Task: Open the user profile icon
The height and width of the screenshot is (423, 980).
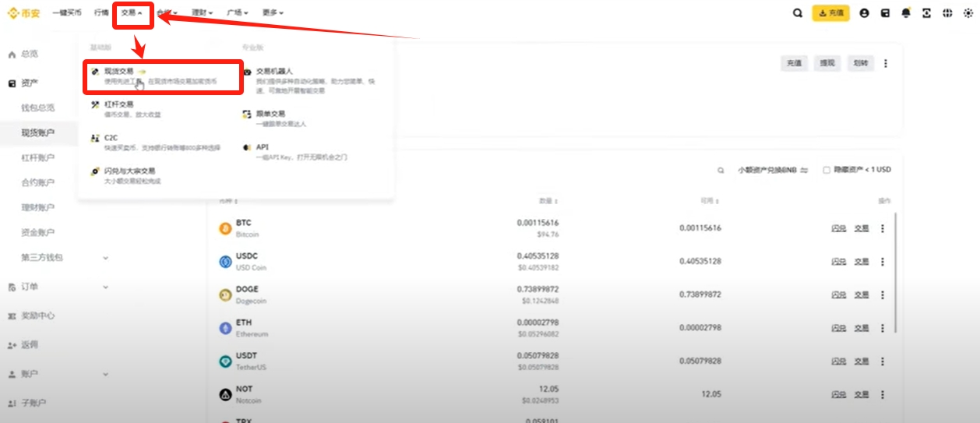Action: [864, 13]
